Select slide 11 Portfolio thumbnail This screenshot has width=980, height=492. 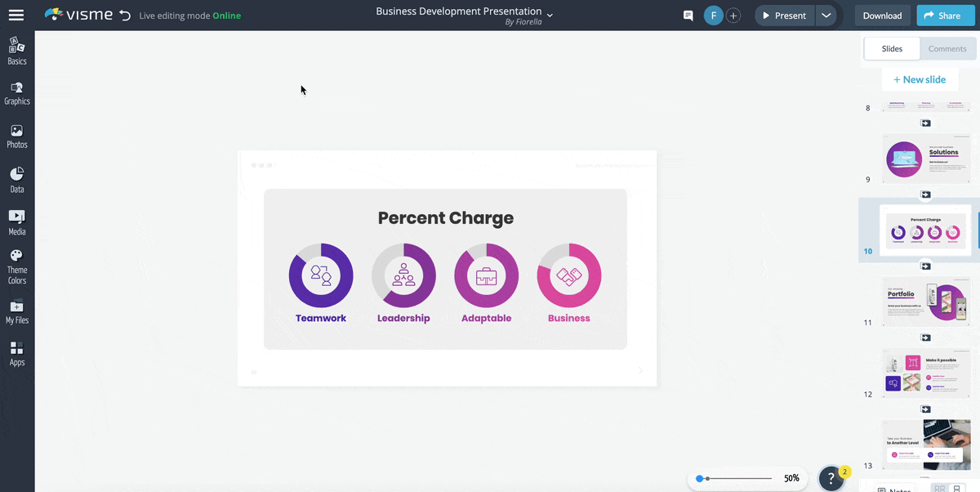[926, 302]
